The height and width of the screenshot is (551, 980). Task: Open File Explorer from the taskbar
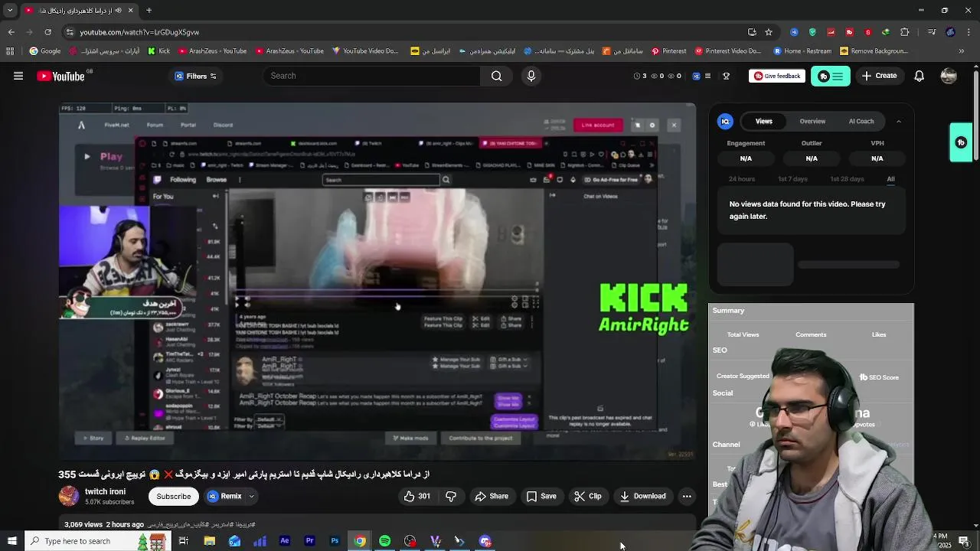coord(209,541)
